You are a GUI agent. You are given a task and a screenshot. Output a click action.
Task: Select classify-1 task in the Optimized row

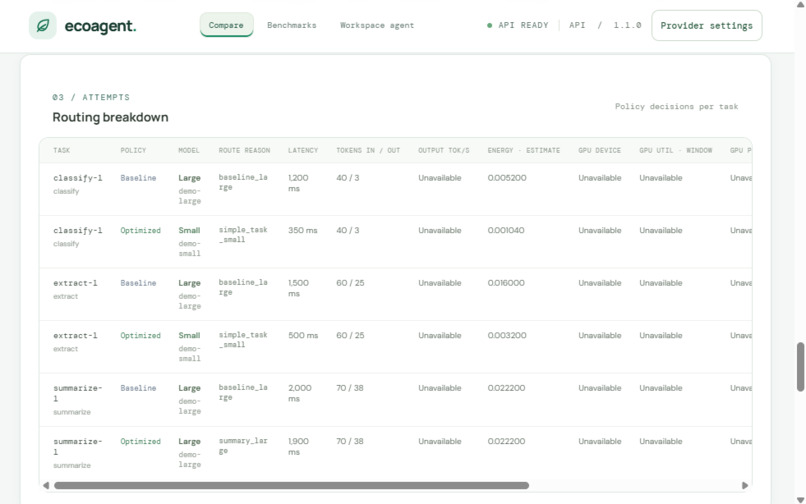point(78,230)
